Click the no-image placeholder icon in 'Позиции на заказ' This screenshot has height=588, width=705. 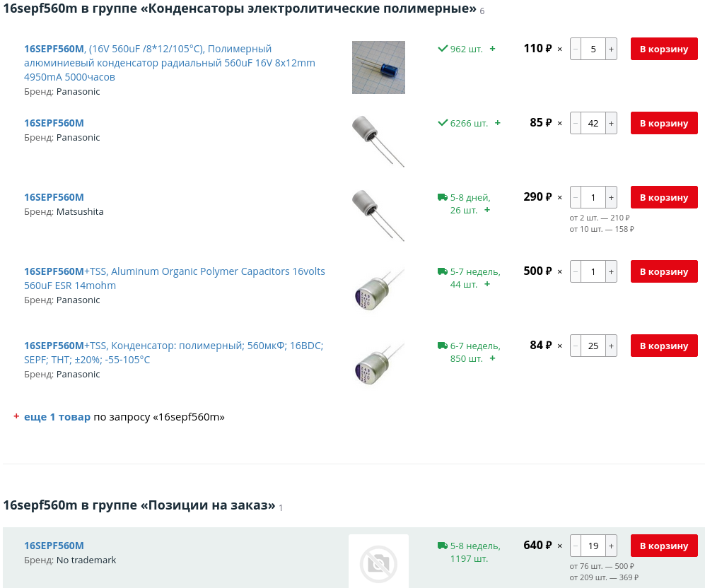[378, 563]
